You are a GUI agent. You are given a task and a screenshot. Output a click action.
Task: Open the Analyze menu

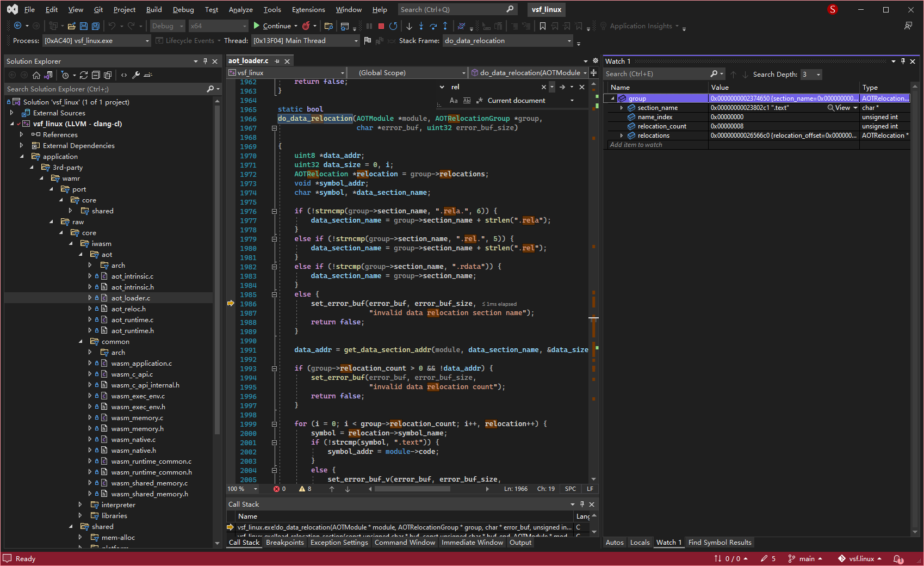pos(240,10)
